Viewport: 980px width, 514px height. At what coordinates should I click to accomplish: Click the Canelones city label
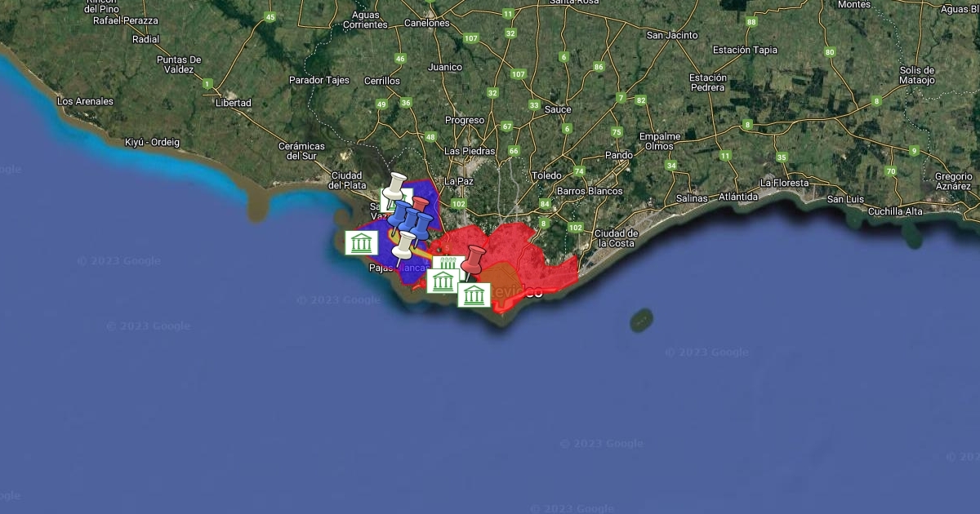(426, 23)
